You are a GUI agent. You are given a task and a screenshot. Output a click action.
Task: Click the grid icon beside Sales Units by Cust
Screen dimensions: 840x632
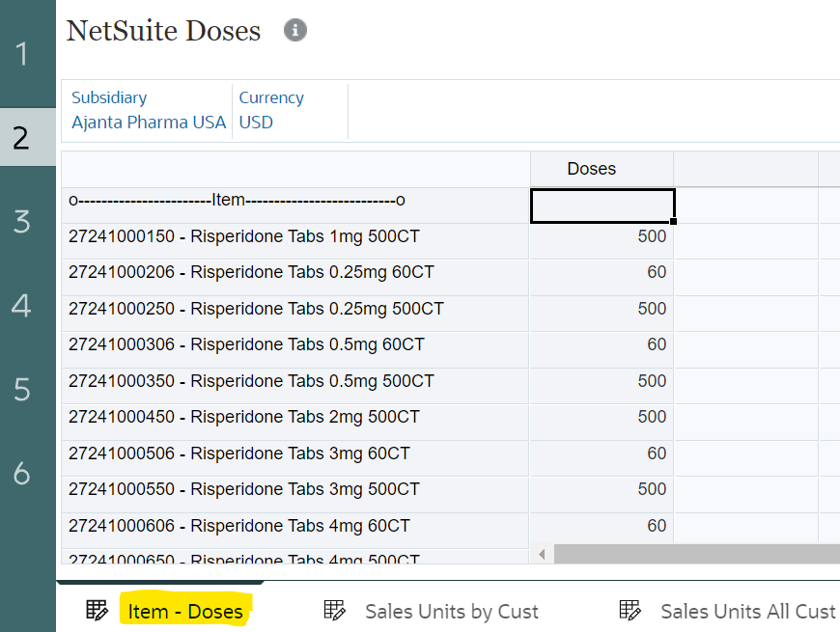pos(334,610)
